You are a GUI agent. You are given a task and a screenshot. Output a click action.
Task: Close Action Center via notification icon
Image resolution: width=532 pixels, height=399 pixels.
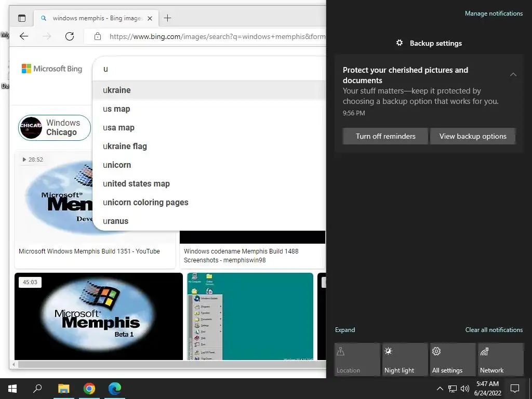pyautogui.click(x=515, y=389)
